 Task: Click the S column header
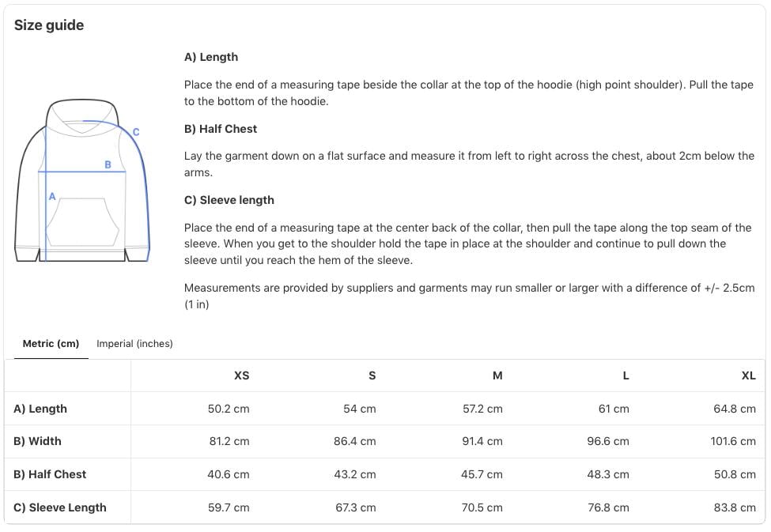[372, 375]
